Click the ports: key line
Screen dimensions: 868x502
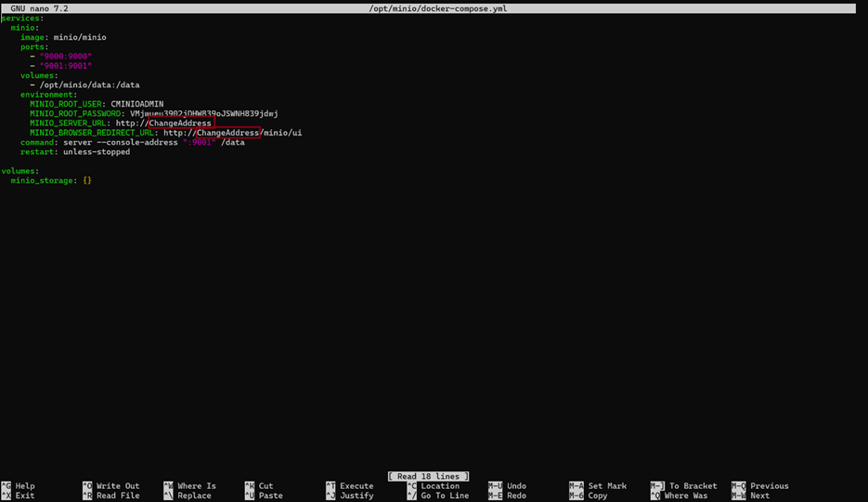[x=34, y=47]
